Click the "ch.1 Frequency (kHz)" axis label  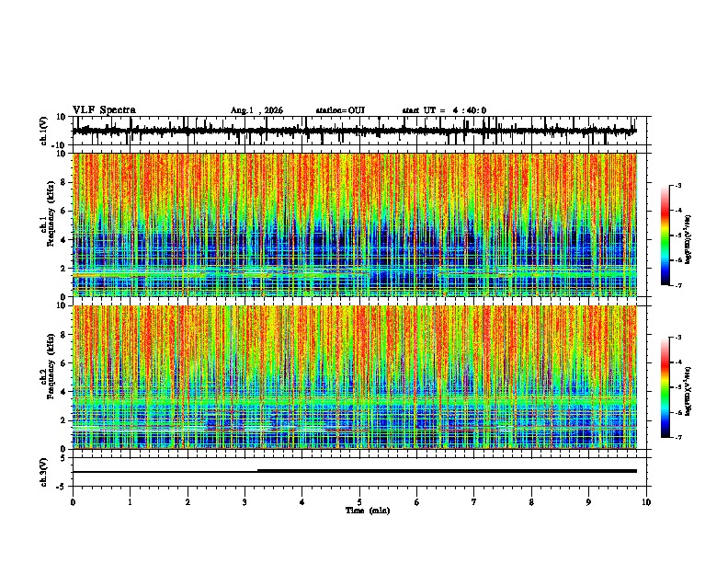pyautogui.click(x=47, y=214)
